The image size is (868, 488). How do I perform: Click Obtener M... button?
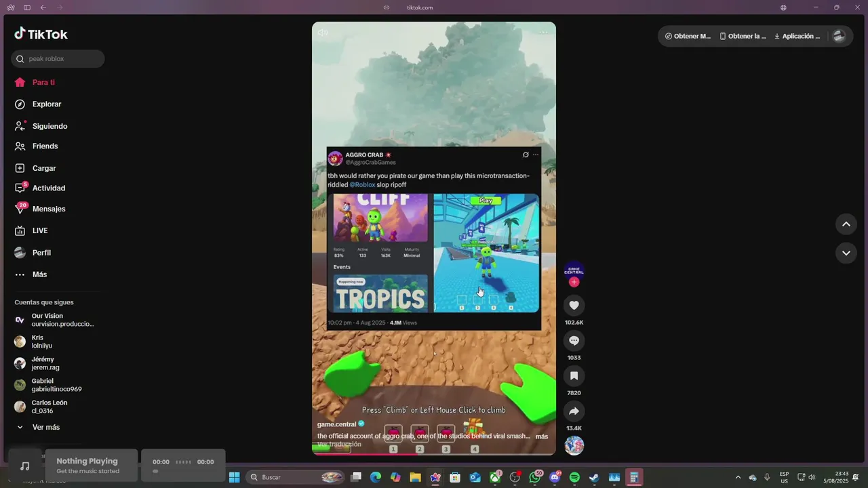point(688,37)
